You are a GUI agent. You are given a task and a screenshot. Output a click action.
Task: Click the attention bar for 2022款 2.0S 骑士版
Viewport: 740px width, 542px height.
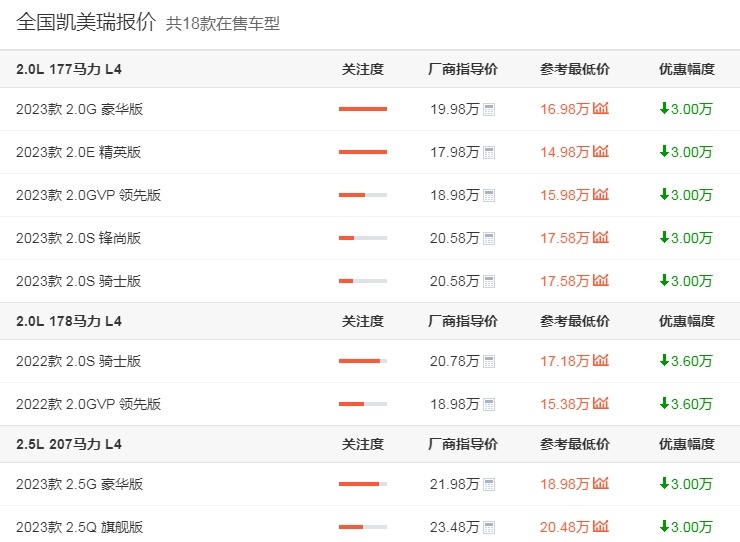362,361
